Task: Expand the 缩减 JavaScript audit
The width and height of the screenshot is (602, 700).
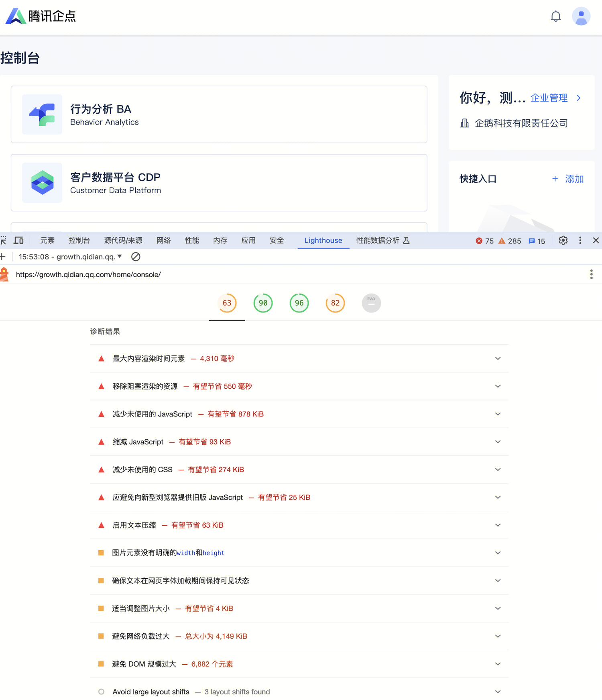Action: coord(299,442)
